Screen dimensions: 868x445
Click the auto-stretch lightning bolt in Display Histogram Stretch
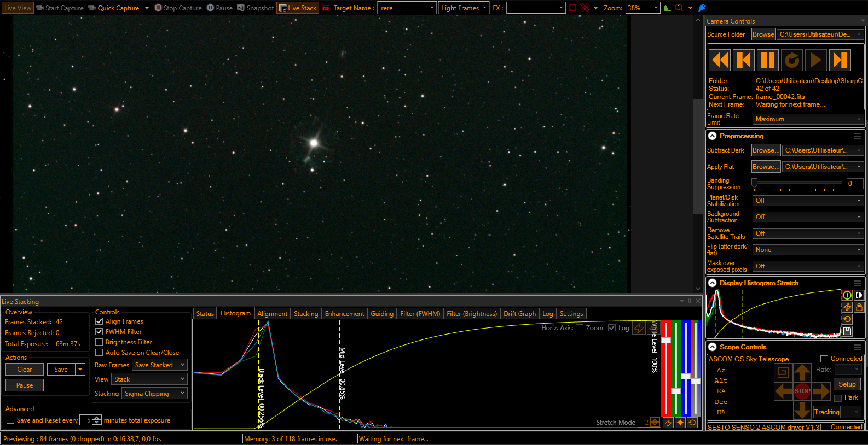click(x=847, y=307)
